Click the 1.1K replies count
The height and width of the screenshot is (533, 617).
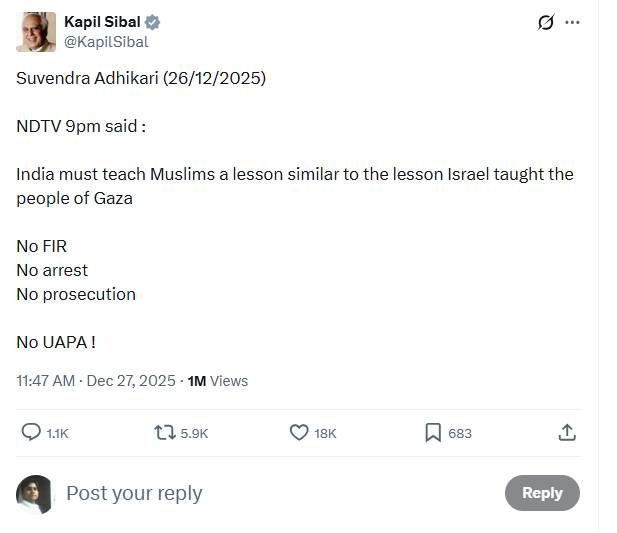tap(57, 433)
